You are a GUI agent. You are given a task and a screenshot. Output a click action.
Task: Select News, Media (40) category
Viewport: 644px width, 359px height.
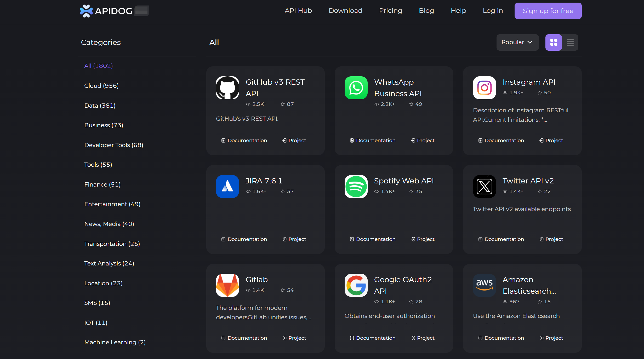pyautogui.click(x=109, y=224)
